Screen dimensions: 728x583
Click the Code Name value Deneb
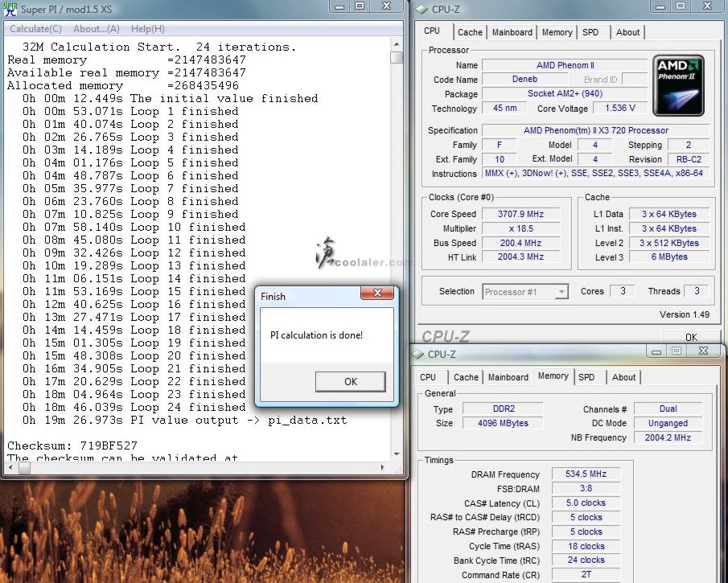pos(524,79)
